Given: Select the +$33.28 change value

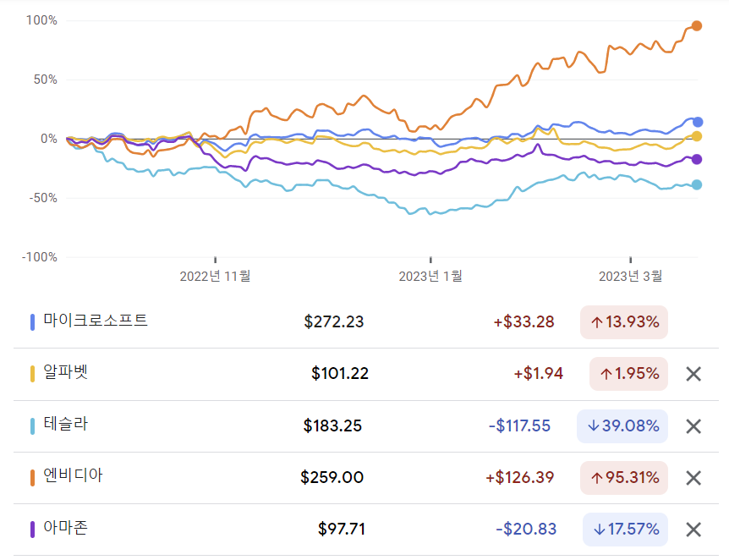Looking at the screenshot, I should [x=524, y=321].
